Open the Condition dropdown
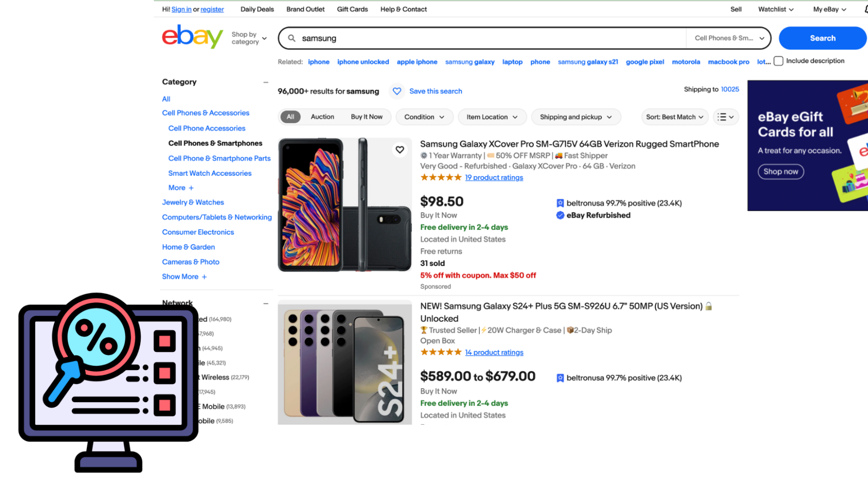The image size is (868, 488). pos(424,117)
